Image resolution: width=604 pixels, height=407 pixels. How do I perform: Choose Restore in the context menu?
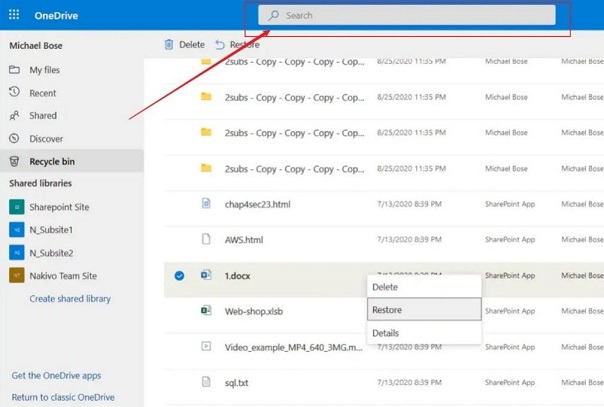pyautogui.click(x=424, y=309)
